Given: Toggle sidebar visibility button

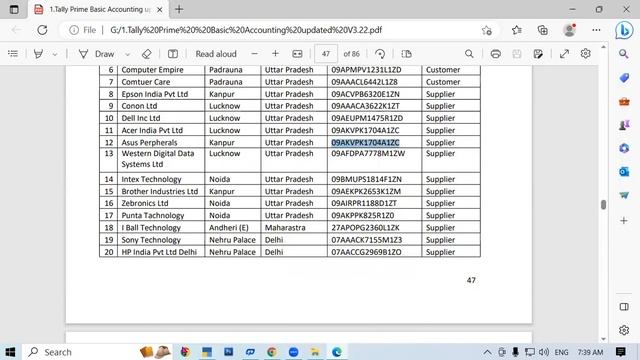Looking at the screenshot, I should click(x=624, y=307).
